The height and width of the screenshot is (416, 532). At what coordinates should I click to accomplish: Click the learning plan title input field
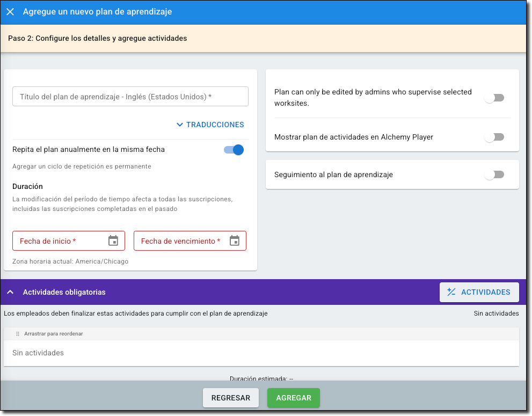click(130, 97)
